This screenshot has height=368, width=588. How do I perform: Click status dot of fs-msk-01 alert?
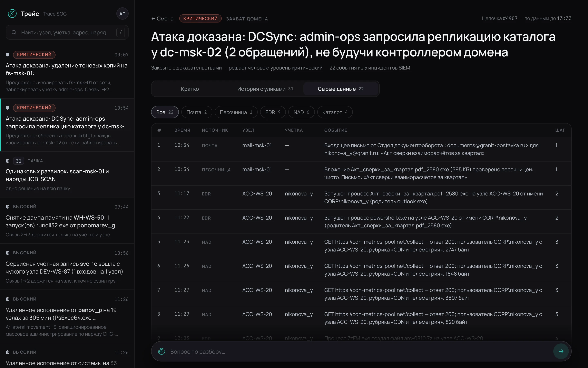point(8,55)
